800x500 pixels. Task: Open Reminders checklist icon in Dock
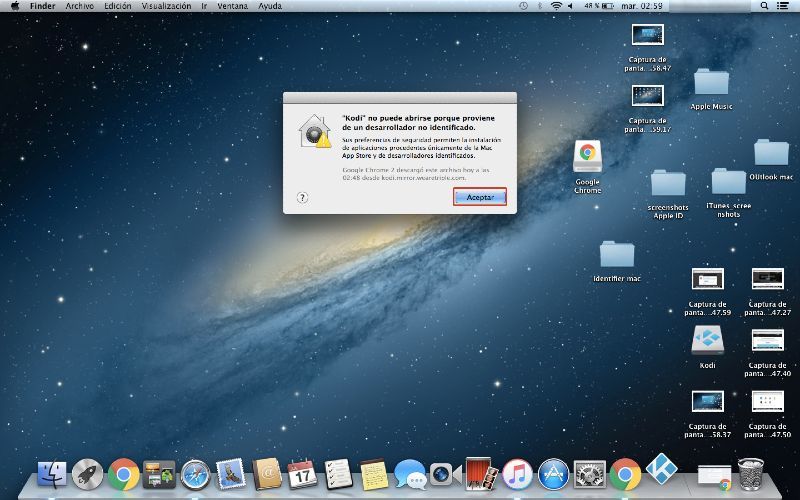(338, 474)
